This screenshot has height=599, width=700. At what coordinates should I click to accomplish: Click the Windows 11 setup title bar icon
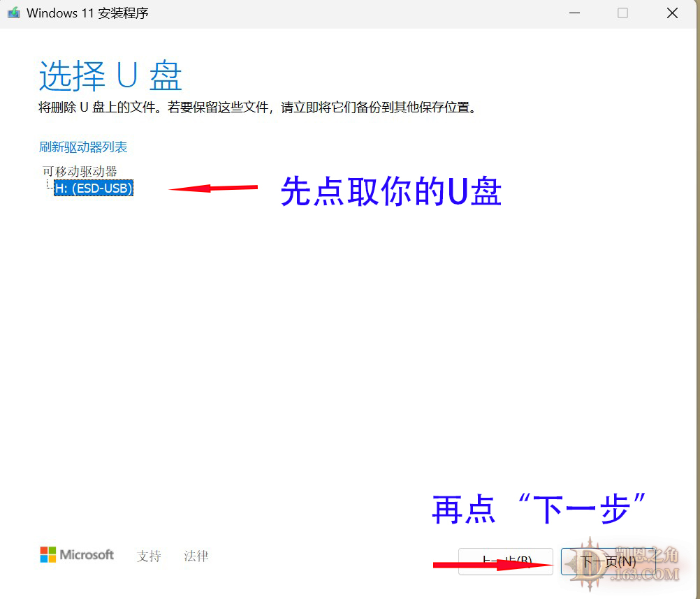coord(14,13)
